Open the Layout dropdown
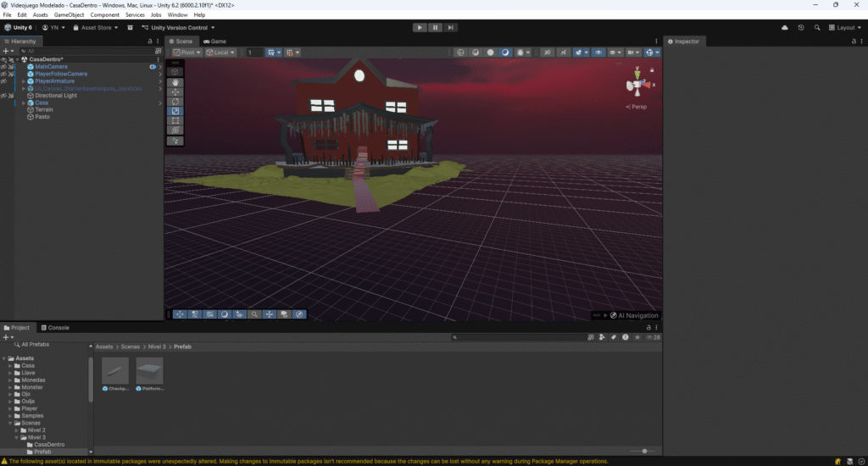 (844, 27)
